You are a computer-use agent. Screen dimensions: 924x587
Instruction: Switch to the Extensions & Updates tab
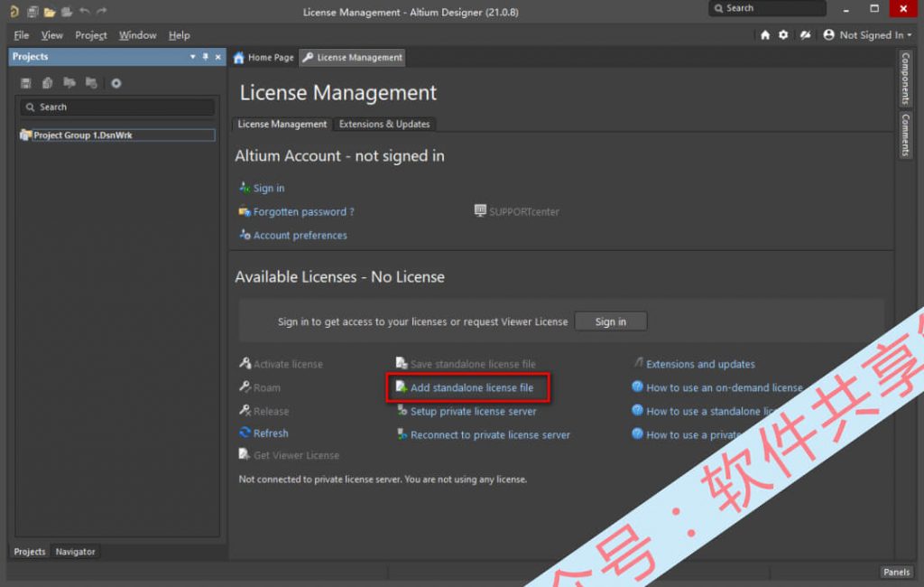click(384, 124)
